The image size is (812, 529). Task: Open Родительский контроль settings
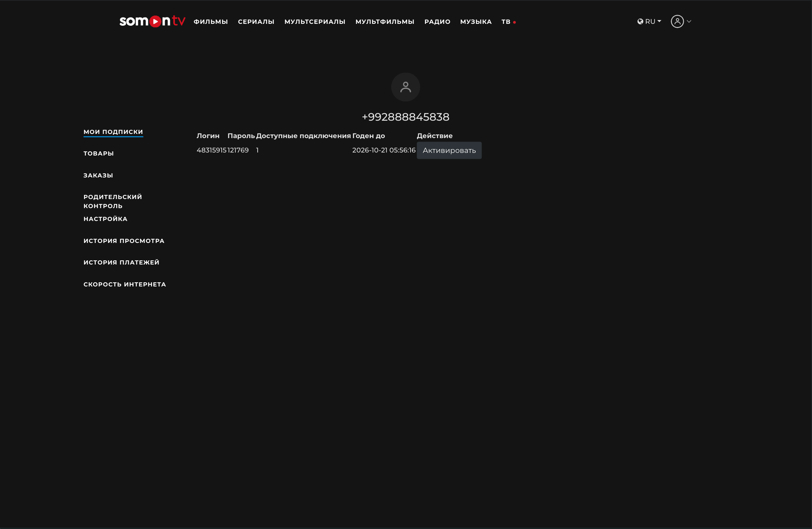coord(113,202)
